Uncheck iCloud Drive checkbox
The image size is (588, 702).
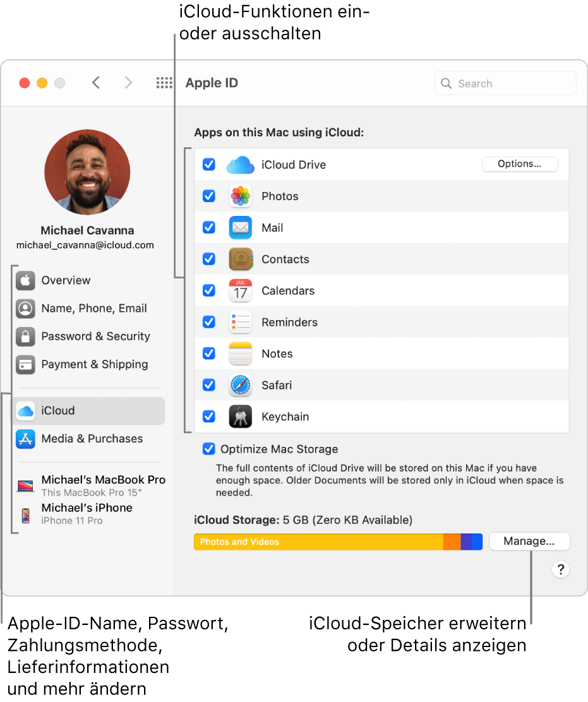(208, 164)
